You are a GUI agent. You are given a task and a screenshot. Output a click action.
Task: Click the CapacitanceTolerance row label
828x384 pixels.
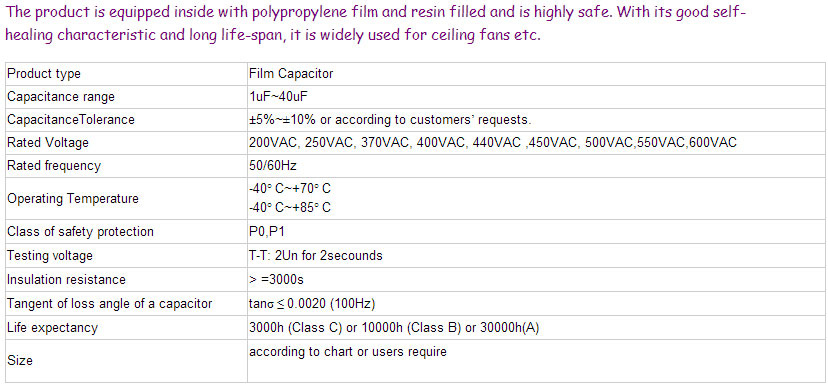coord(71,120)
